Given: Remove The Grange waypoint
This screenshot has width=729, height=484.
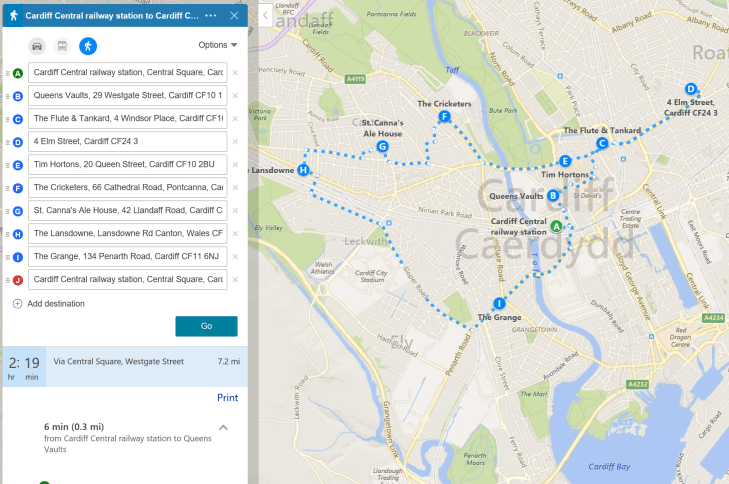Looking at the screenshot, I should [x=235, y=257].
